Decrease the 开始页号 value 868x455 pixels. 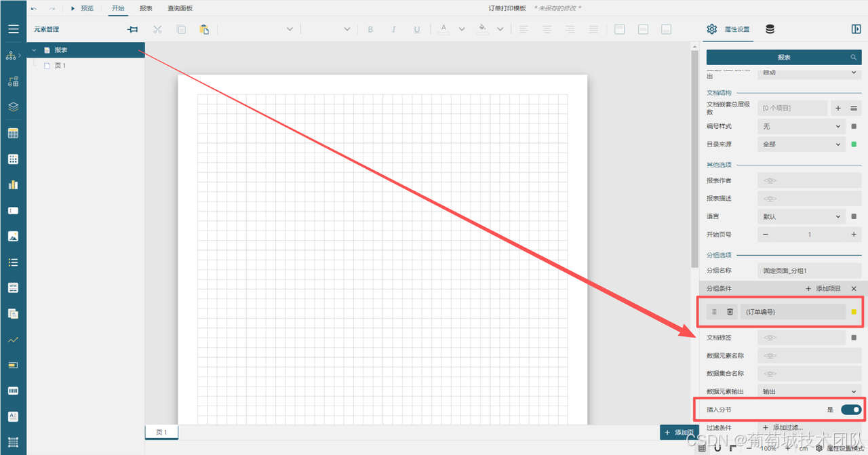pos(766,235)
